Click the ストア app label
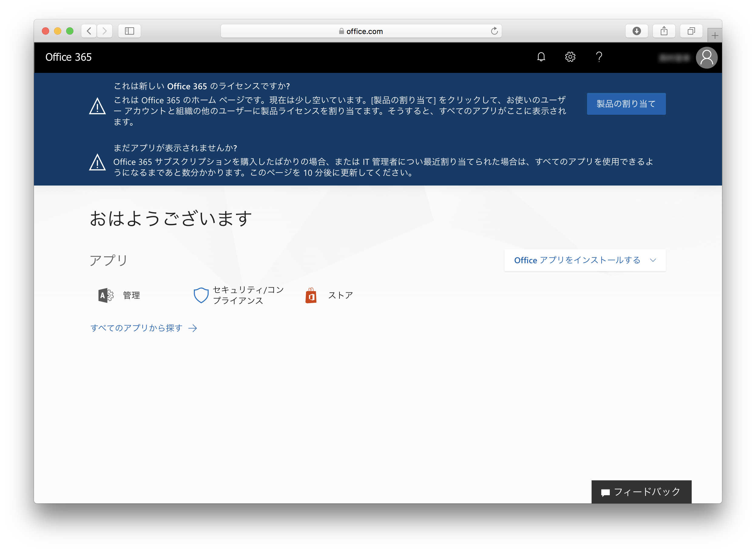 click(x=340, y=295)
